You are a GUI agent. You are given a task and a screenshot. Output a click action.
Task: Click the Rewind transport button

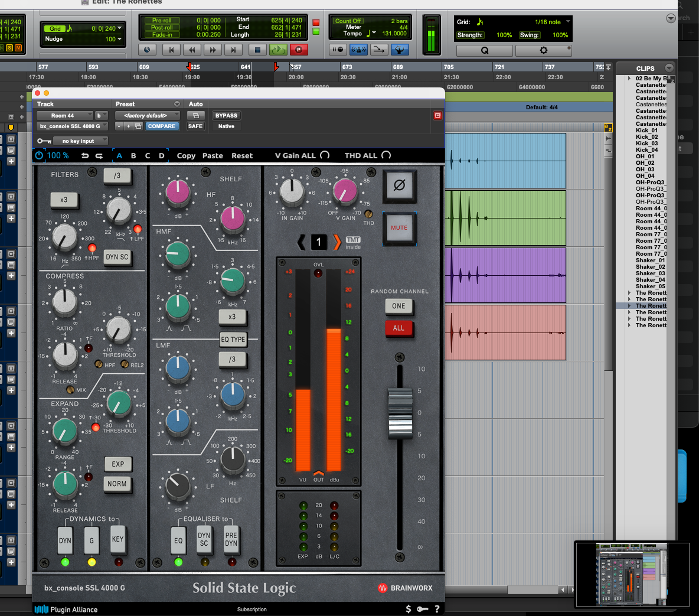tap(192, 50)
